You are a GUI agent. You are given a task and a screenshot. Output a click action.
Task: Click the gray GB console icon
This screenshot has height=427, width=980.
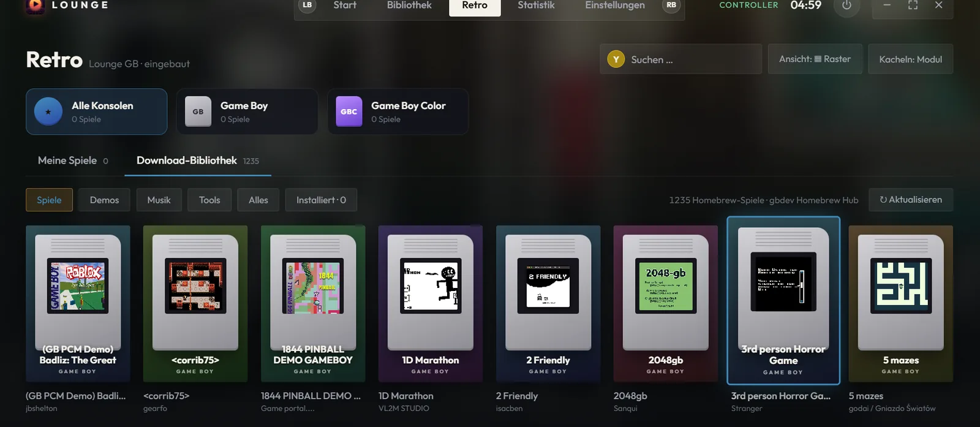198,111
